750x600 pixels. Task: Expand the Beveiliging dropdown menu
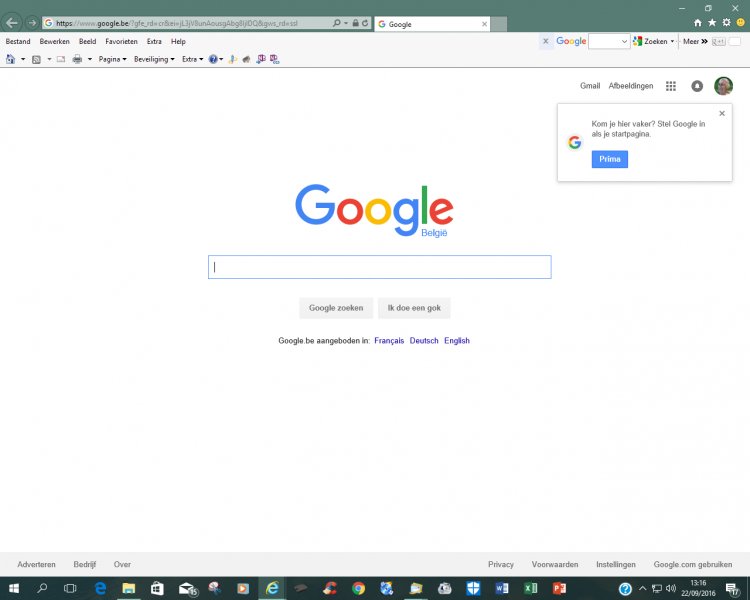154,59
